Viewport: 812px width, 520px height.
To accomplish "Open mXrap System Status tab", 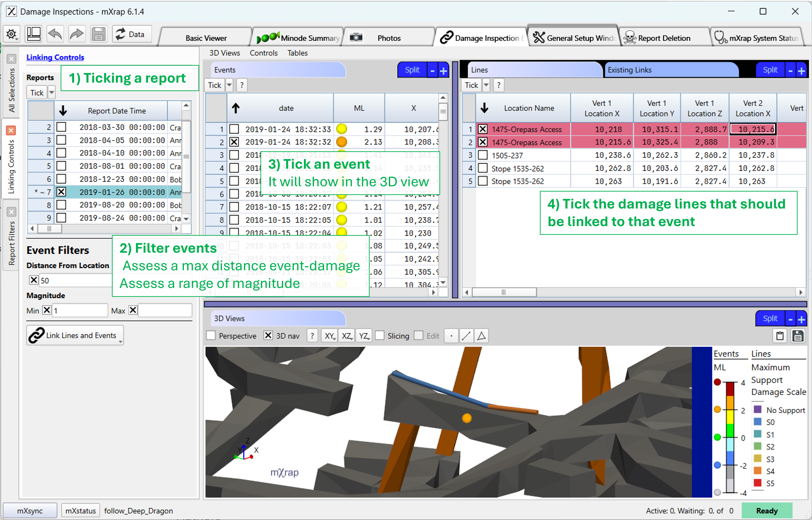I will pyautogui.click(x=757, y=38).
